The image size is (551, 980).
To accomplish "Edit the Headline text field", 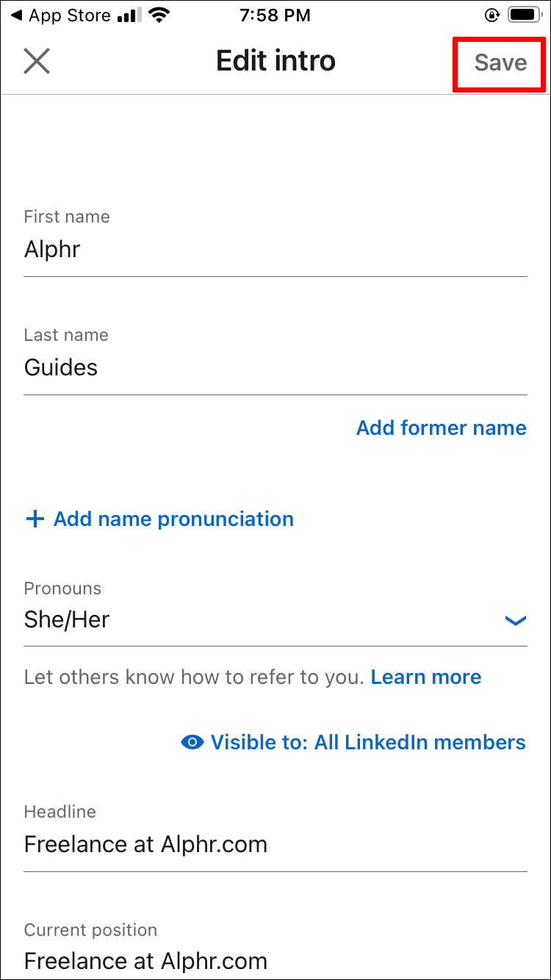I will click(275, 844).
